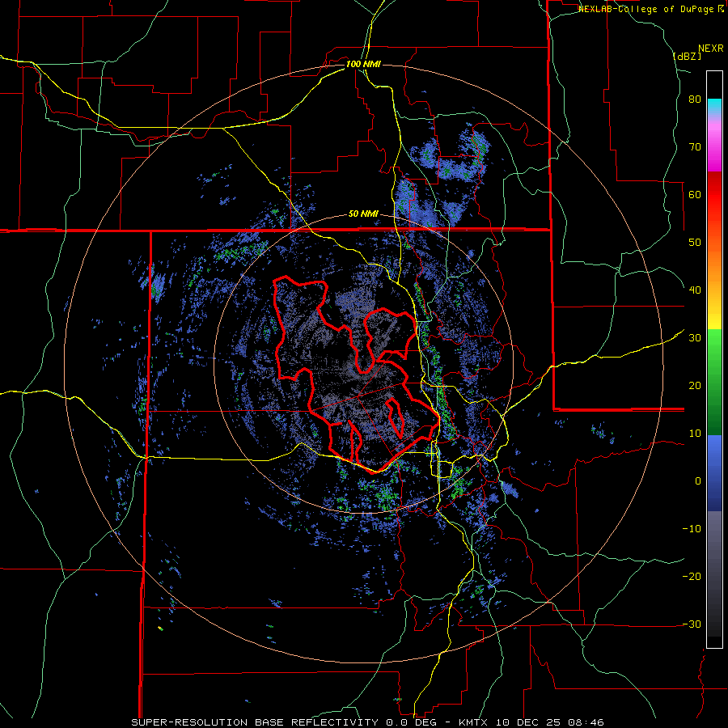
Task: Click the 30 value on the dBZ scale
Action: (x=695, y=337)
